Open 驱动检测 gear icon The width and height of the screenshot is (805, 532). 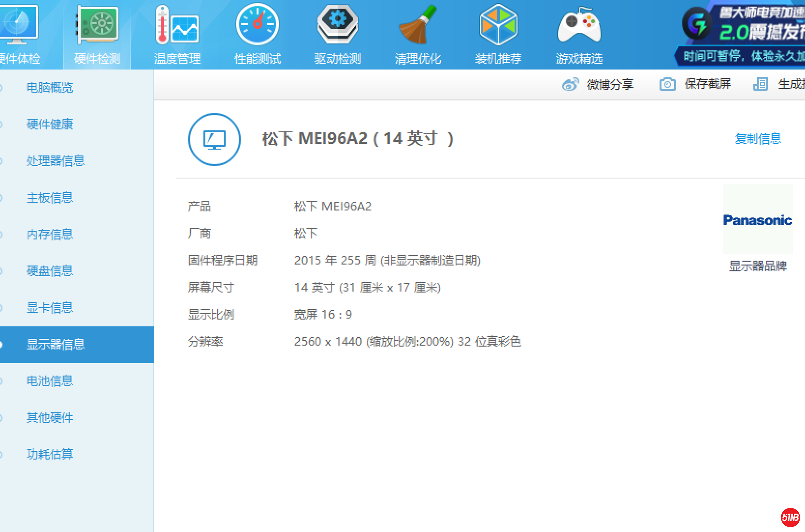pos(337,25)
